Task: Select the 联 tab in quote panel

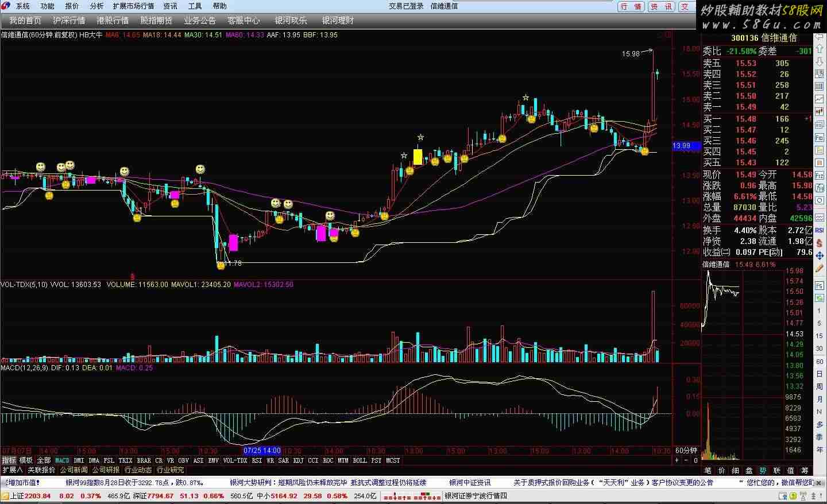Action: (x=776, y=471)
